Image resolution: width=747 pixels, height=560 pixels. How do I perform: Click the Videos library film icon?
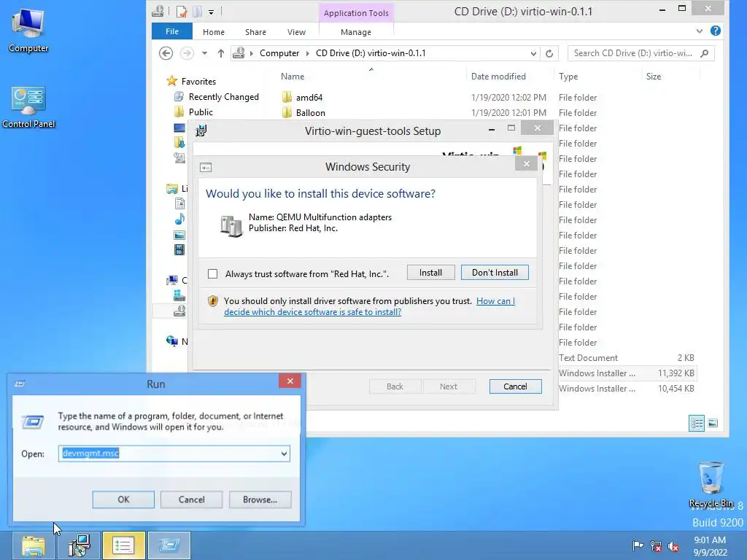pyautogui.click(x=179, y=249)
